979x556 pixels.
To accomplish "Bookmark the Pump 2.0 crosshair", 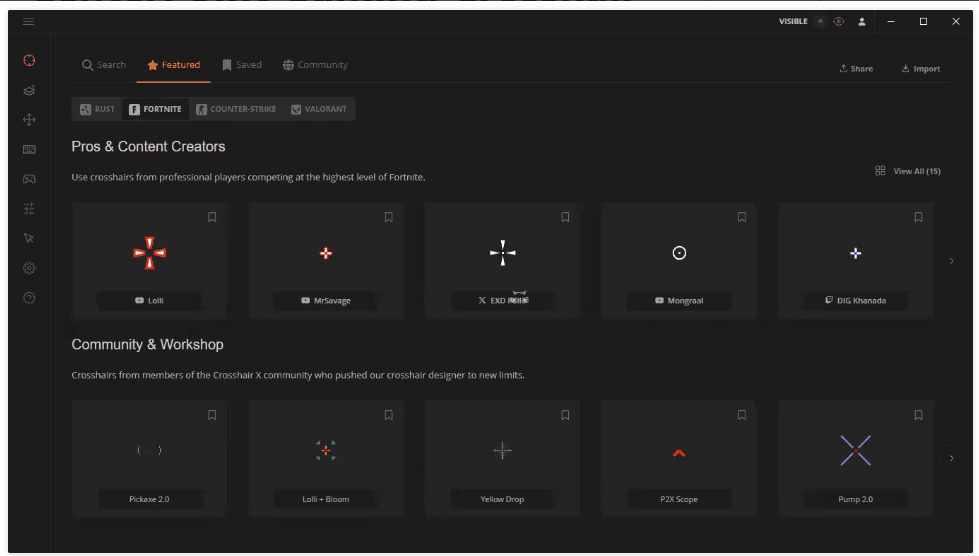I will 918,415.
